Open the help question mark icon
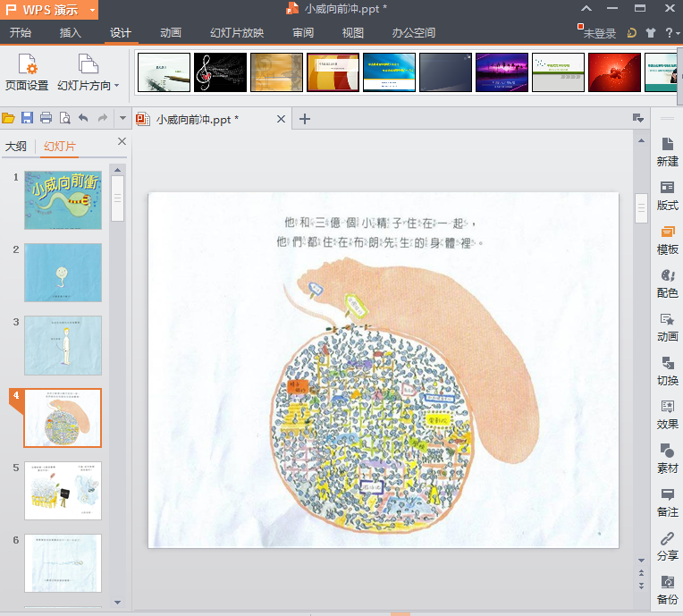 (x=669, y=33)
